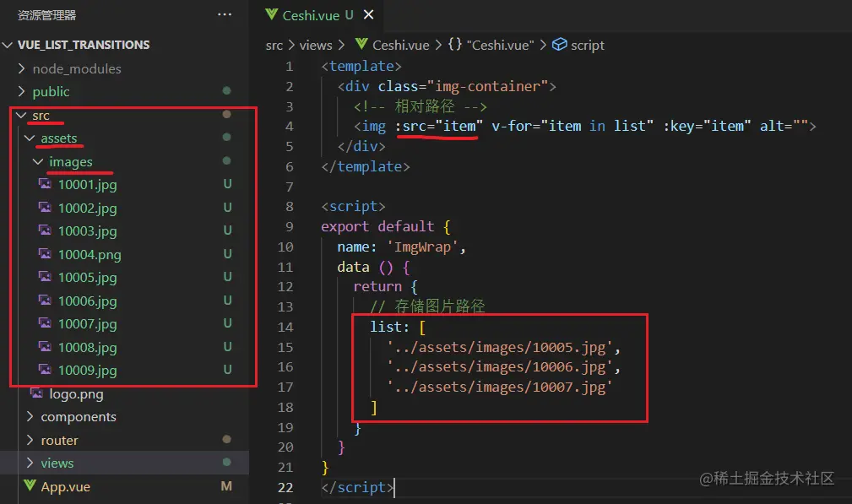
Task: Open file 10006.jpg in explorer
Action: [88, 301]
